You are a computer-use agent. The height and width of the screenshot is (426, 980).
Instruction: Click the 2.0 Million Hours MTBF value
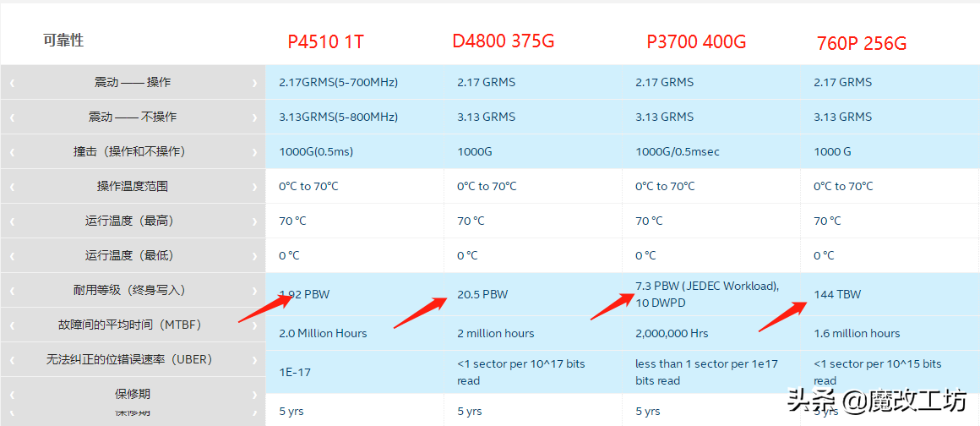pyautogui.click(x=323, y=333)
